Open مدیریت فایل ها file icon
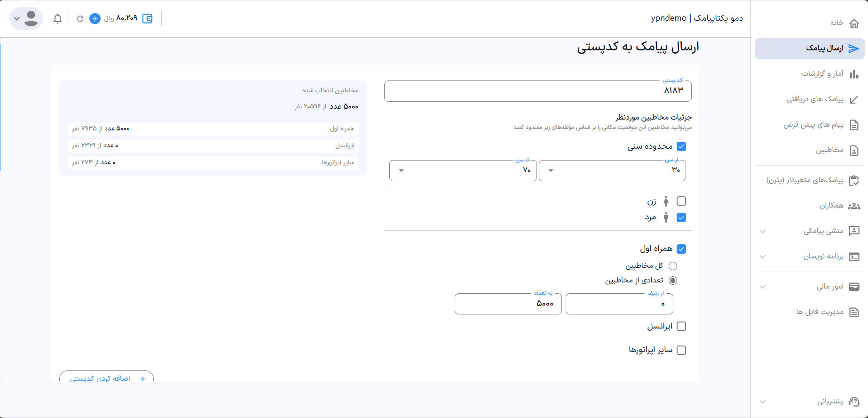The width and height of the screenshot is (868, 418). 854,312
